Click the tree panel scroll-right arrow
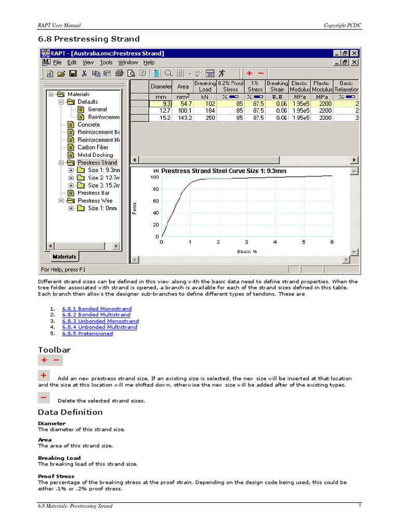Screen dimensions: 399x532 pos(116,246)
